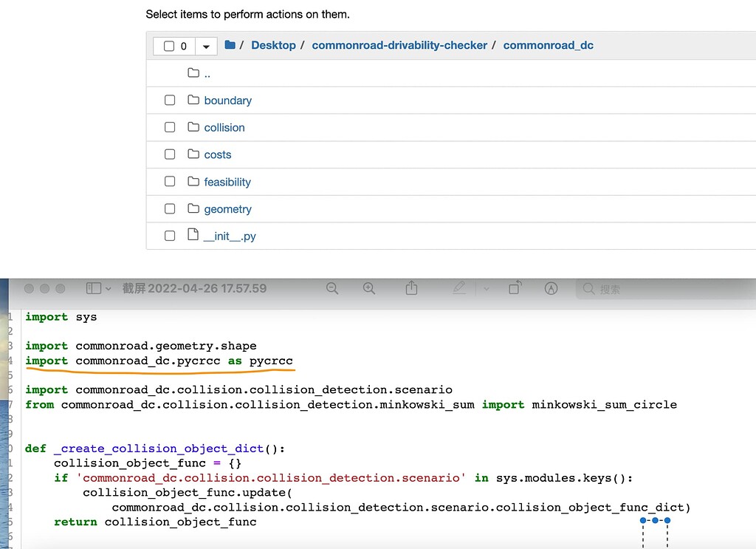Check the checkbox next to boundary folder
Screen dimensions: 756x549
click(x=169, y=100)
